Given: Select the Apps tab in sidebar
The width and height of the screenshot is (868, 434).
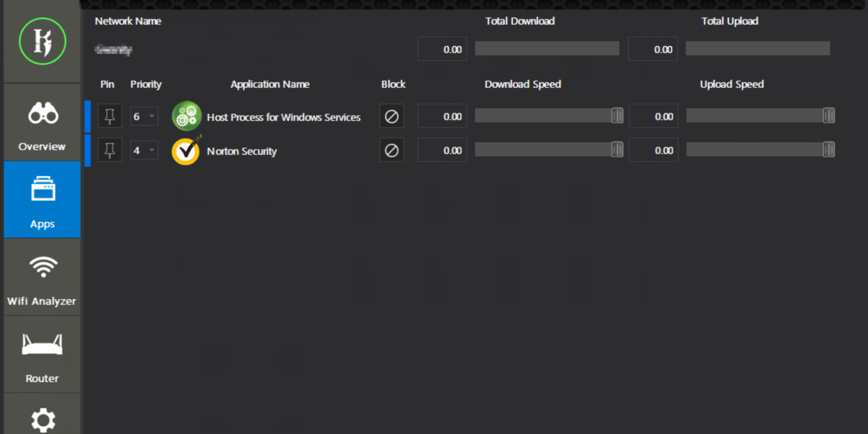Looking at the screenshot, I should (42, 199).
